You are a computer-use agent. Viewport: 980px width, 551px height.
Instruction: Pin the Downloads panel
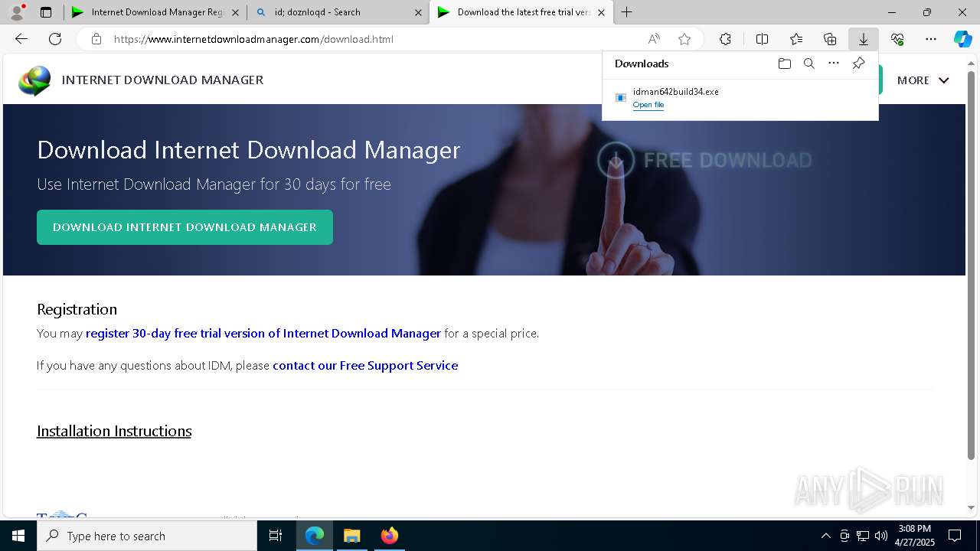pyautogui.click(x=858, y=64)
